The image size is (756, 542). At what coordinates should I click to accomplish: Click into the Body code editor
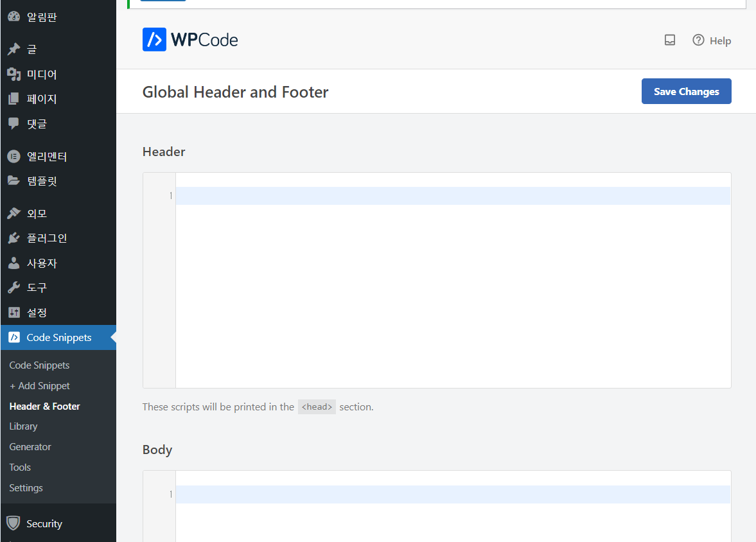coord(453,506)
